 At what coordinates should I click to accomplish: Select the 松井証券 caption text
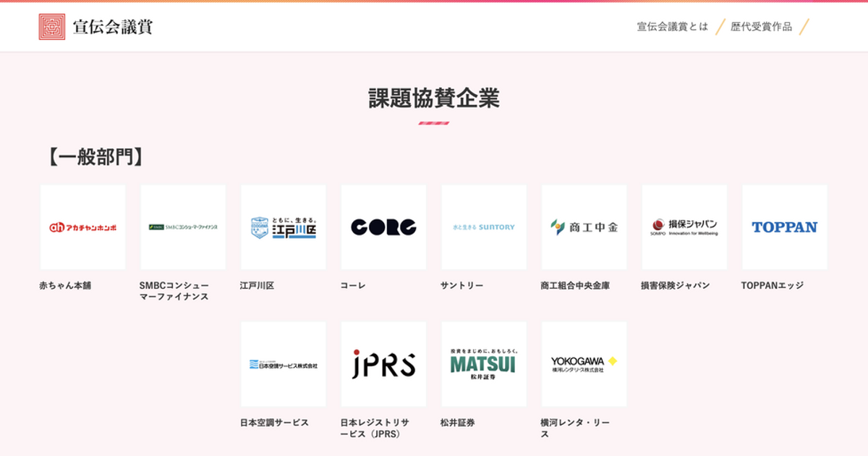pos(457,423)
